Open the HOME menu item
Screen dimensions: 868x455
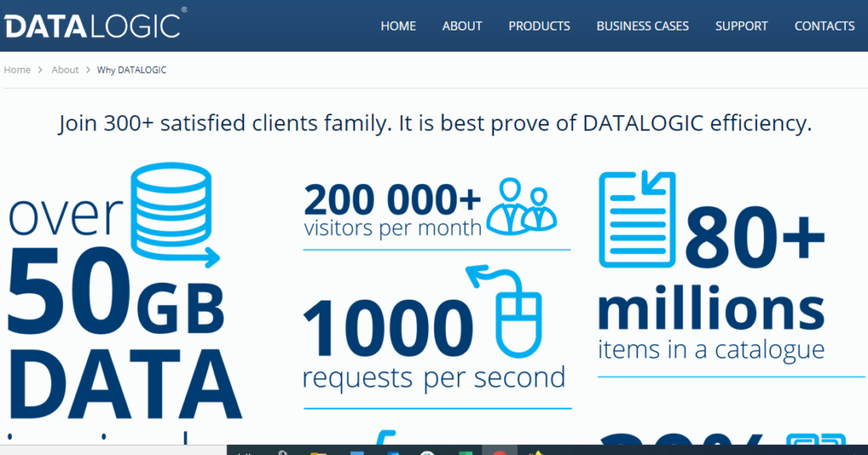398,26
